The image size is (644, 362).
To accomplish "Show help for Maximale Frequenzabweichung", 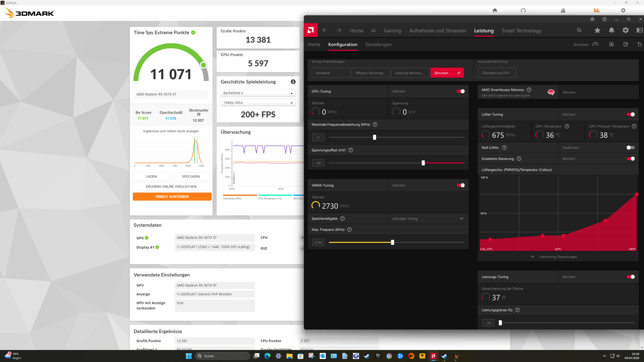I will [375, 124].
